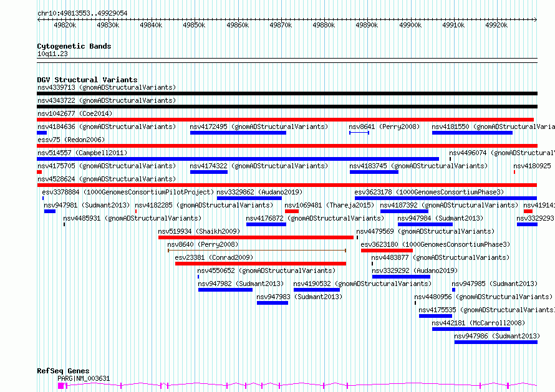Image resolution: width=555 pixels, height=392 pixels.
Task: Click nsv947981 (Sudmant2013) label
Action: [87, 205]
